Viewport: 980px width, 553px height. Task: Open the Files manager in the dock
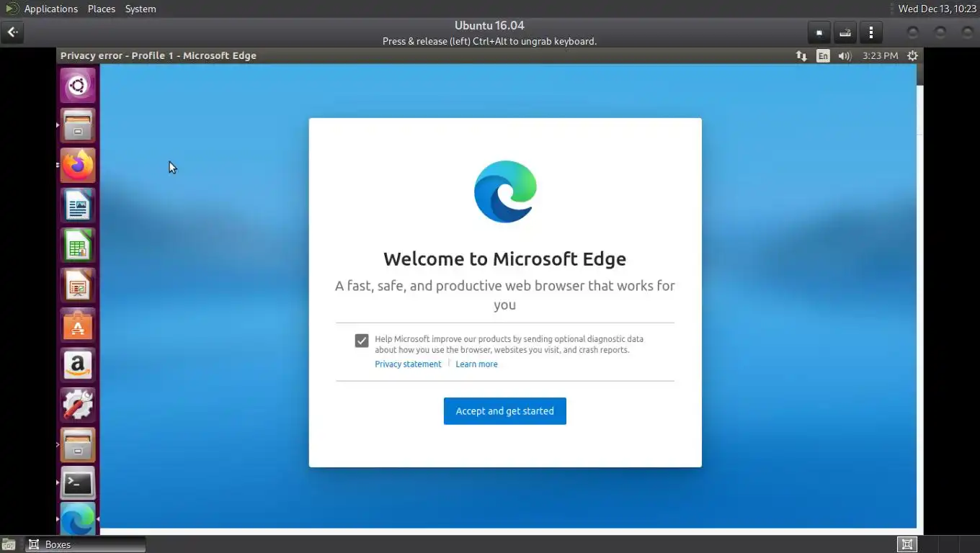[x=78, y=126]
